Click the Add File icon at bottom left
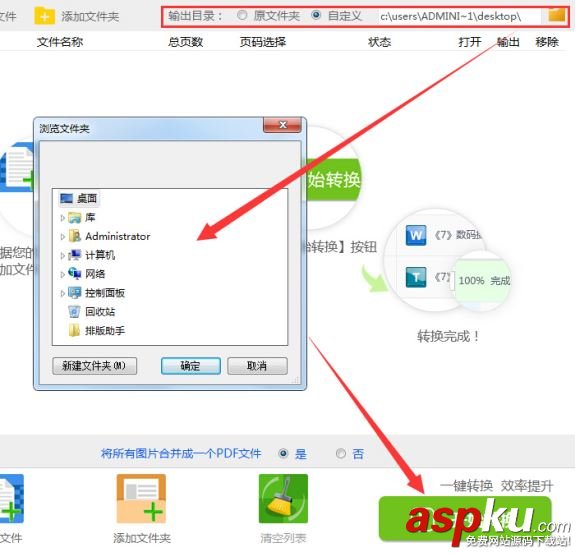The width and height of the screenshot is (576, 553). 11,499
